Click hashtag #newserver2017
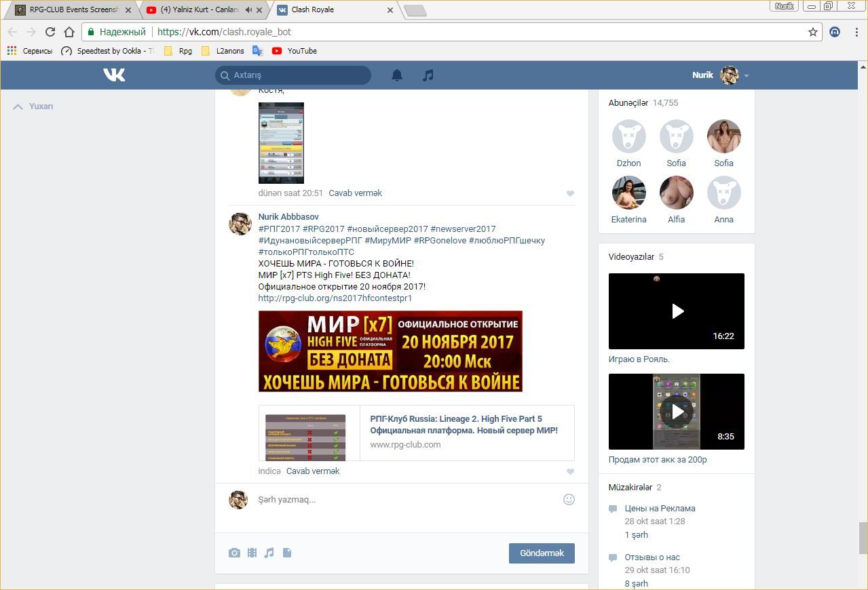 pyautogui.click(x=463, y=229)
